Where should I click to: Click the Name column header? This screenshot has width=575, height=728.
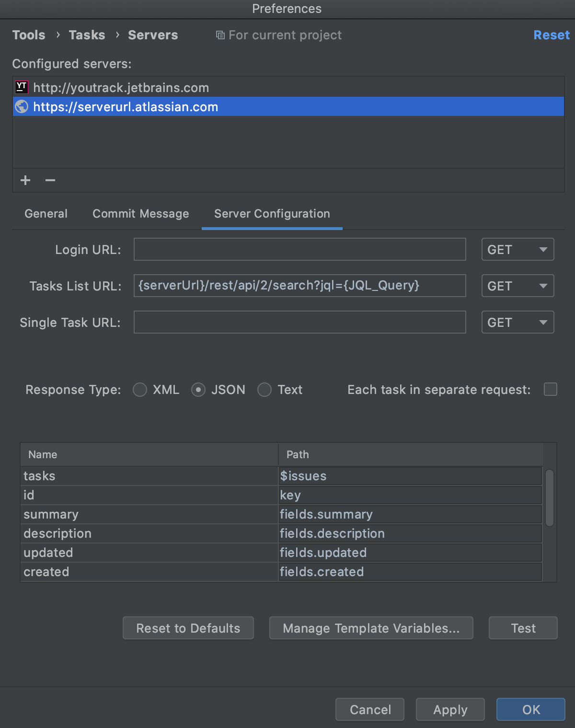coord(149,454)
